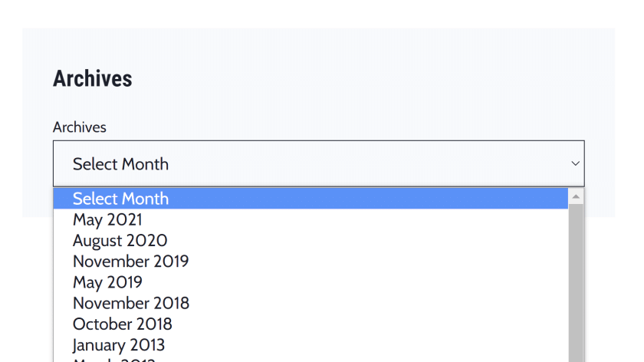Viewport: 644px width, 362px height.
Task: Select November 2018 archive entry
Action: [x=130, y=303]
